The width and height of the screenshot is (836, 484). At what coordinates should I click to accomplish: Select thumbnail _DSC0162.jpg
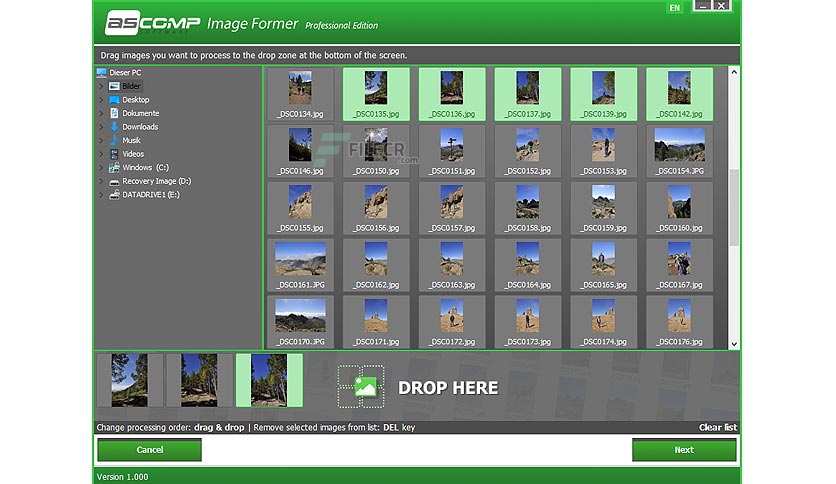click(x=376, y=265)
